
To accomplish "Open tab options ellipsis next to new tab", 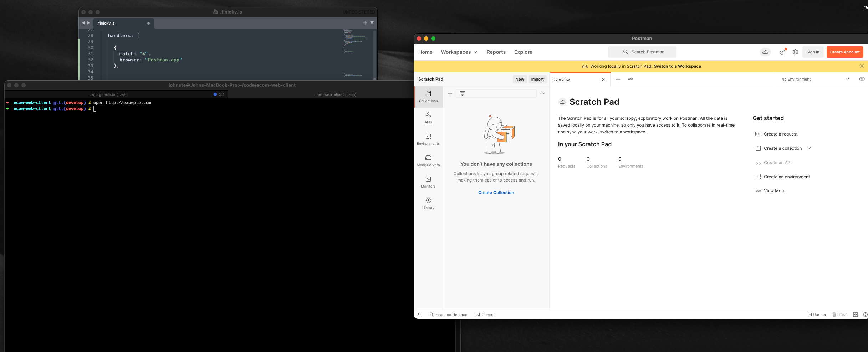I will coord(630,79).
